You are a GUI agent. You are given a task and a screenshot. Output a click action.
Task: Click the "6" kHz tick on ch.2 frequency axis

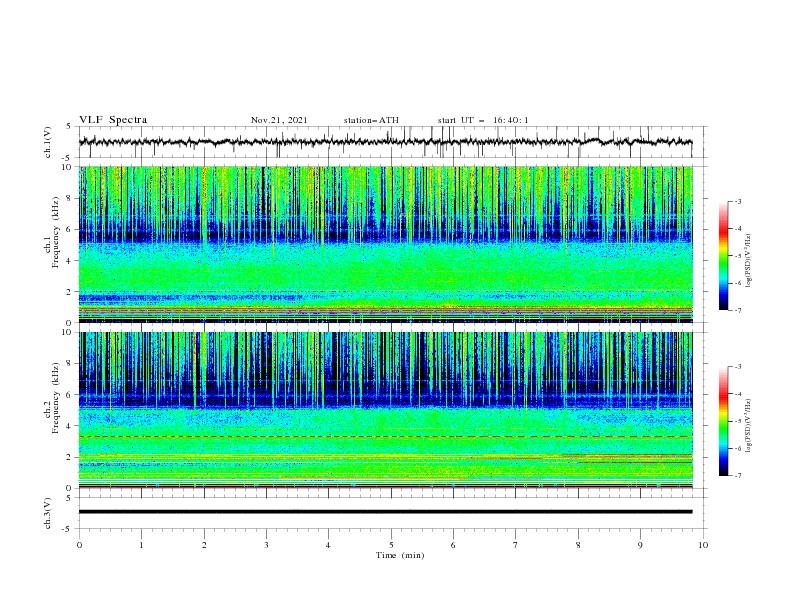[70, 395]
